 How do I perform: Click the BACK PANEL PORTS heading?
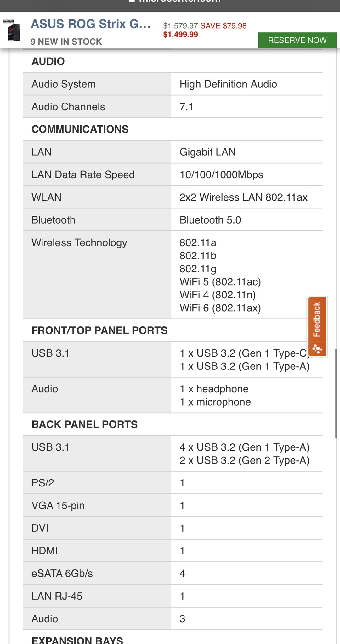click(84, 425)
